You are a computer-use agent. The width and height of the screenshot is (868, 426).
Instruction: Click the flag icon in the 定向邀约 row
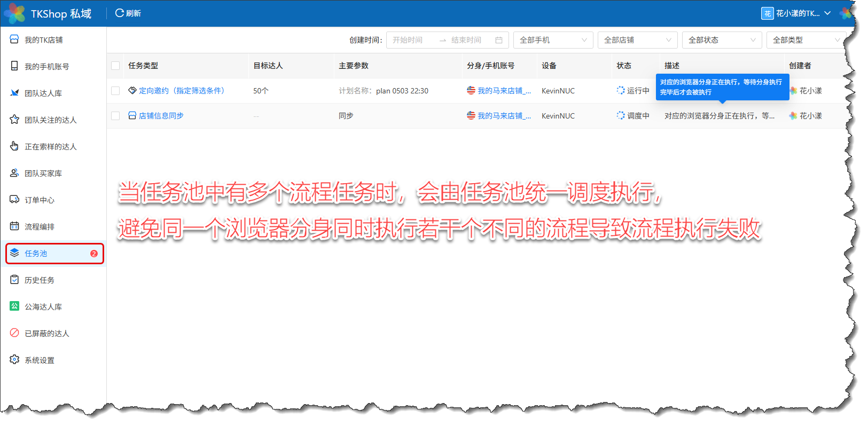coord(471,91)
